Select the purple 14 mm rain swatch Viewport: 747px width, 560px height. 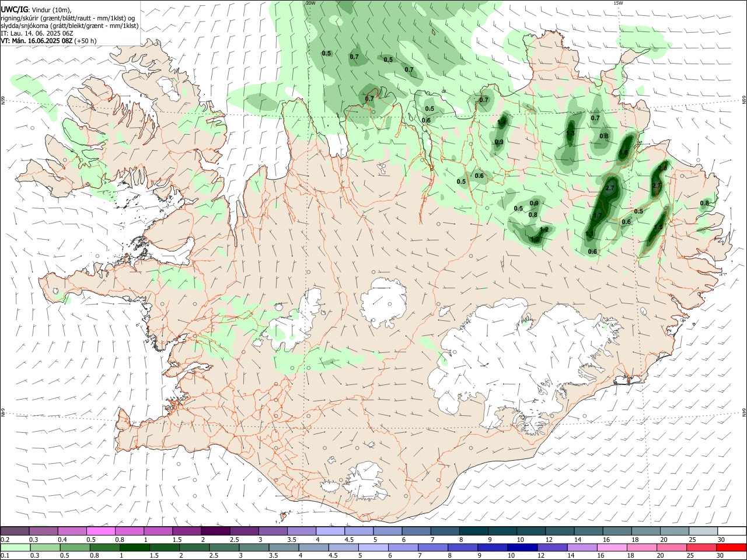tap(582, 547)
